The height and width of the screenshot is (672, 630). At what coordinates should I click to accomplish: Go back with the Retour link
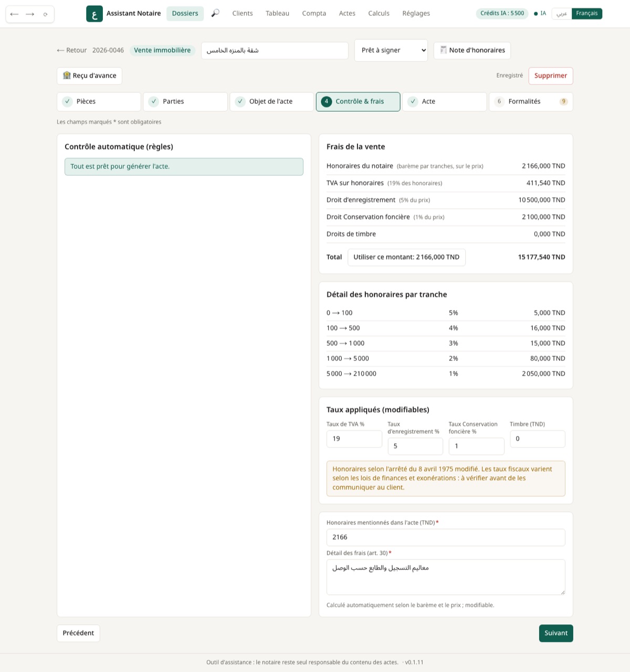pos(72,50)
